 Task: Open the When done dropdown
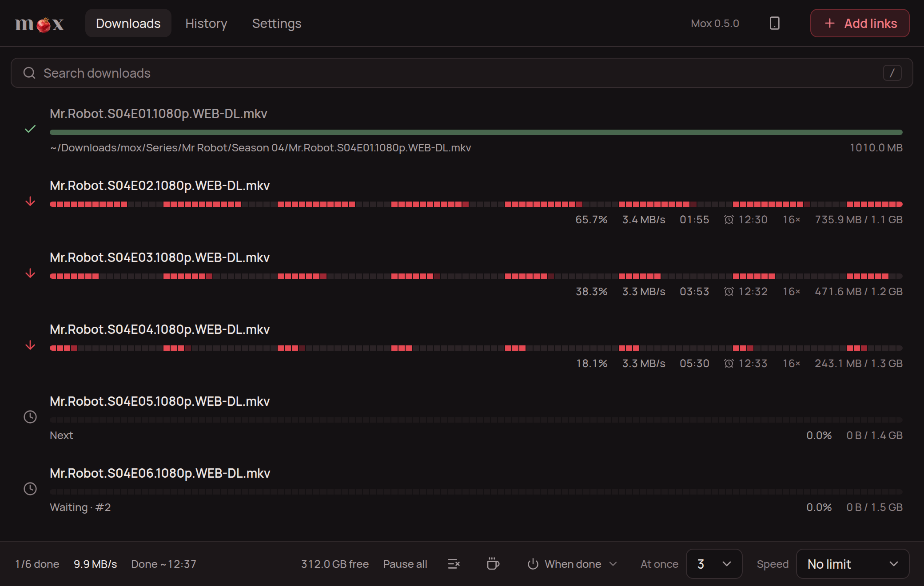tap(573, 564)
